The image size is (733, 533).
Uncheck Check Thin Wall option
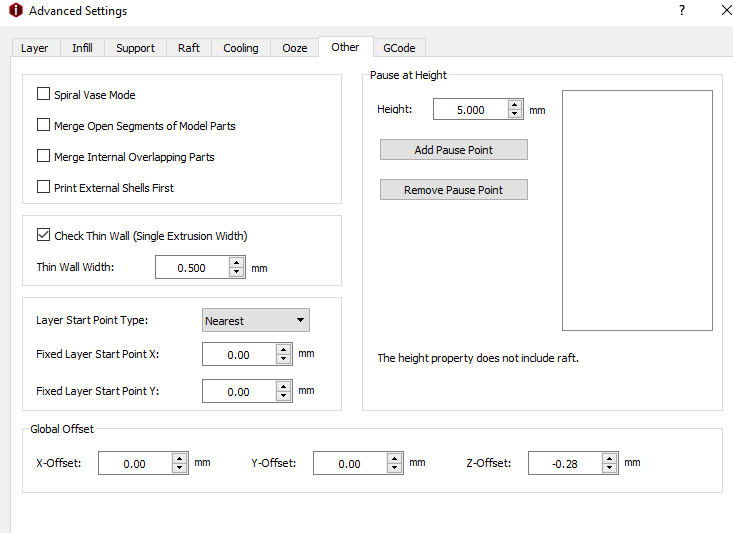point(43,235)
